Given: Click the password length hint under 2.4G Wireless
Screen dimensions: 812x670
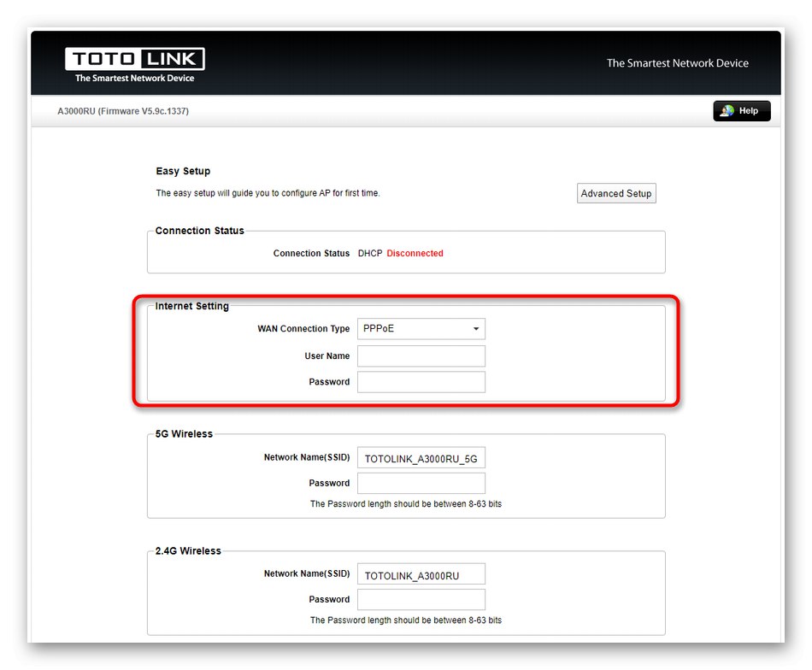Looking at the screenshot, I should click(x=405, y=620).
